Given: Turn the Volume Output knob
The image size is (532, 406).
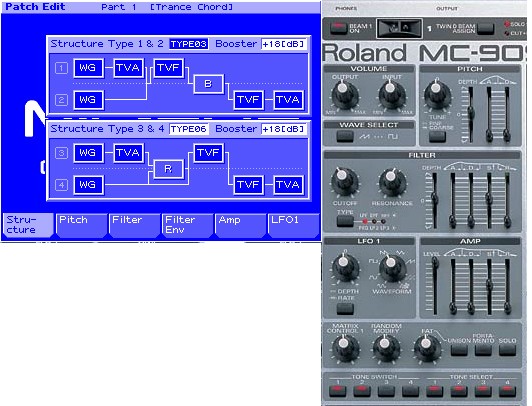Looking at the screenshot, I should 344,94.
